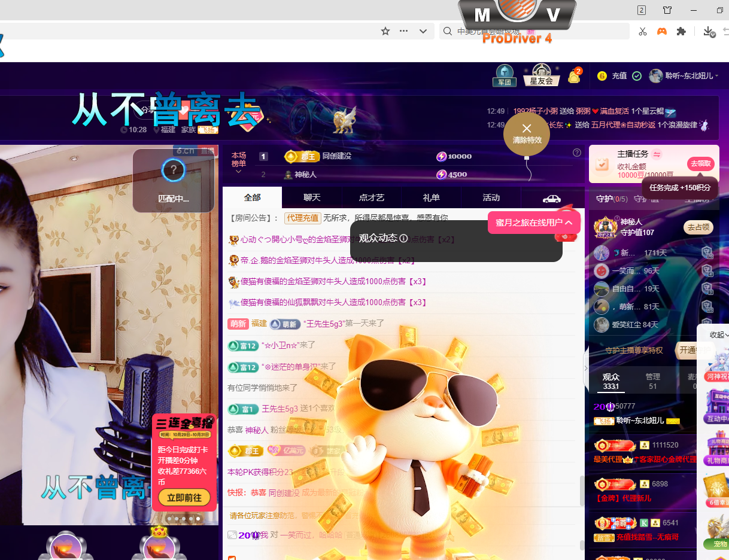Open the 星友会 badge icon
729x560 pixels.
[541, 75]
